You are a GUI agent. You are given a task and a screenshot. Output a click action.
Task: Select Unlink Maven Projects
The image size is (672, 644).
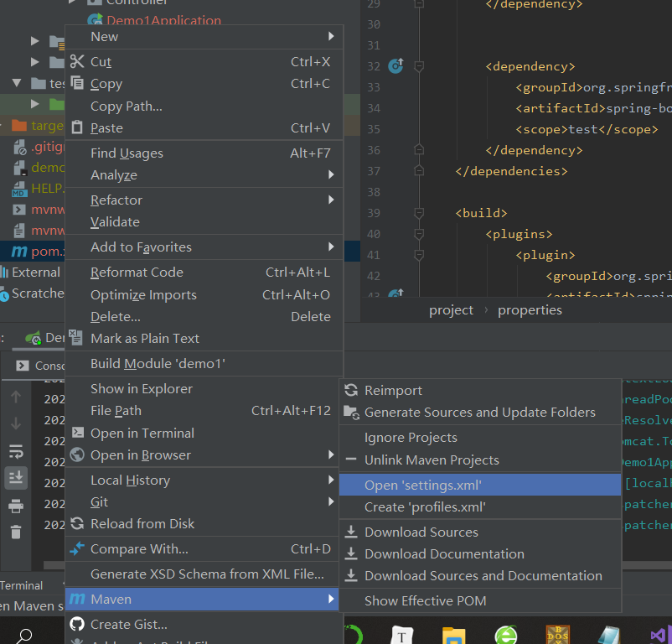(x=480, y=460)
